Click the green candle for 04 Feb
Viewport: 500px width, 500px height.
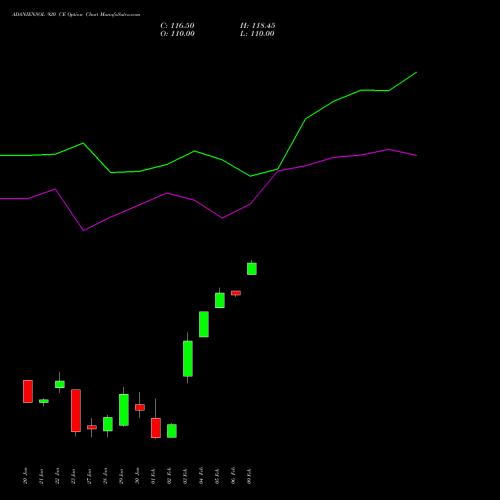[204, 324]
